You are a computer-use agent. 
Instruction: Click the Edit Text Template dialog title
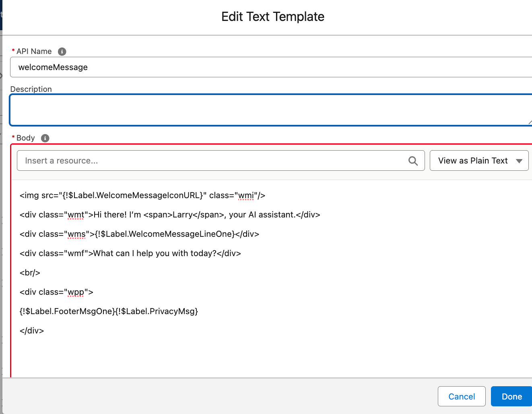pos(272,17)
